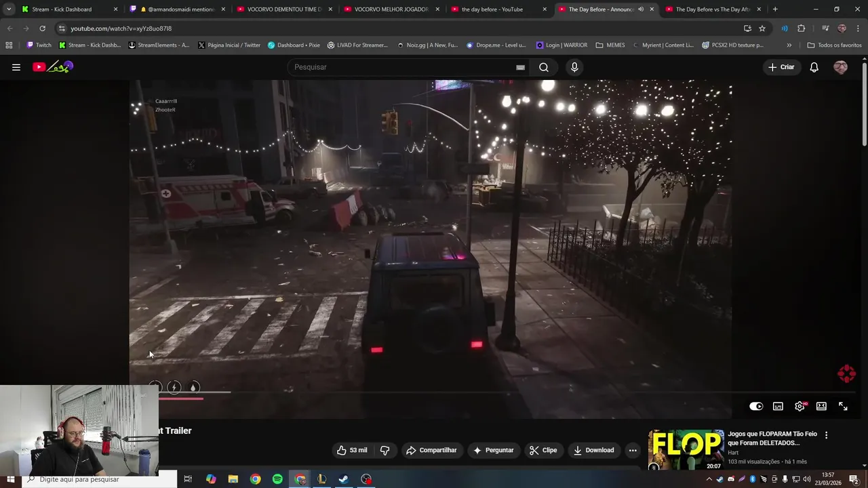Open the Chrome extensions puzzle icon
Image resolution: width=868 pixels, height=488 pixels.
[x=802, y=28]
